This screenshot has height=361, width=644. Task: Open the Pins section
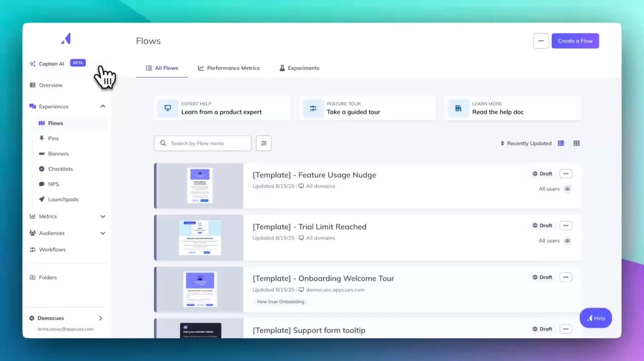tap(42, 138)
